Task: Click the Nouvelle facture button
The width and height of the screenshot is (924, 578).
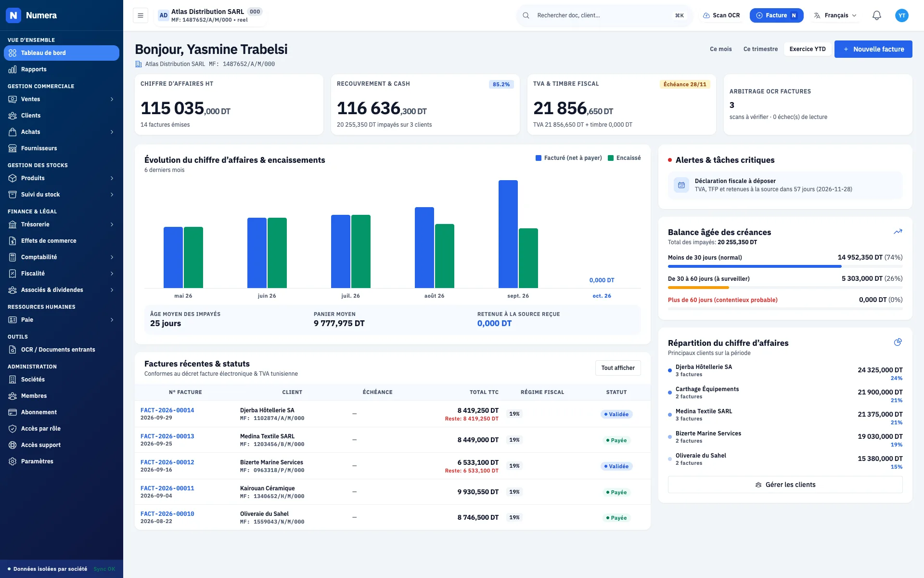Action: [x=873, y=49]
